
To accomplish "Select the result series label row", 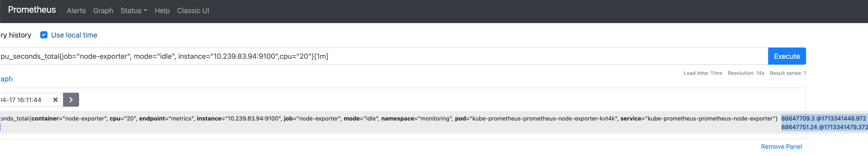I will click(387, 119).
